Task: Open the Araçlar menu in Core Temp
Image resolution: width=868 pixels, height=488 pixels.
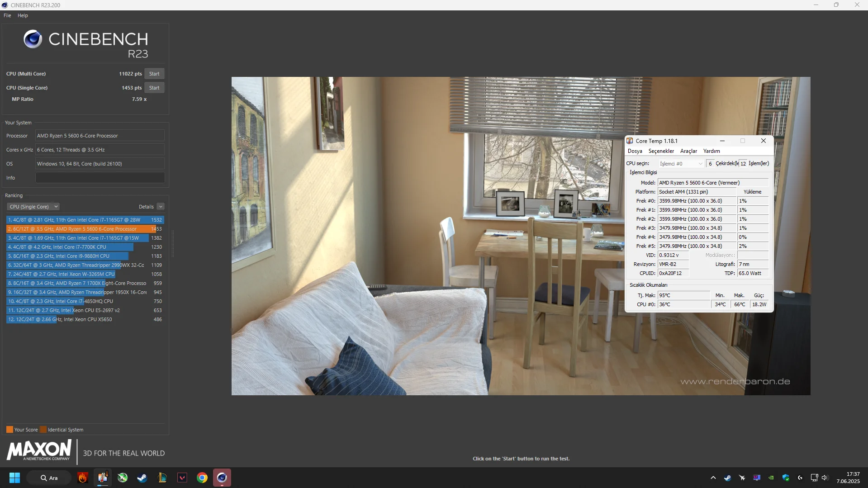Action: [688, 151]
